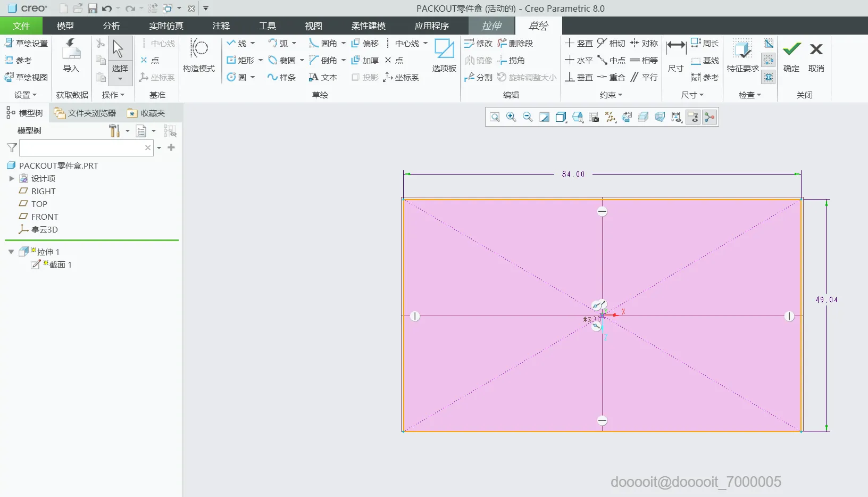Click the 删除段 delete segment button
This screenshot has width=868, height=497.
[x=515, y=43]
